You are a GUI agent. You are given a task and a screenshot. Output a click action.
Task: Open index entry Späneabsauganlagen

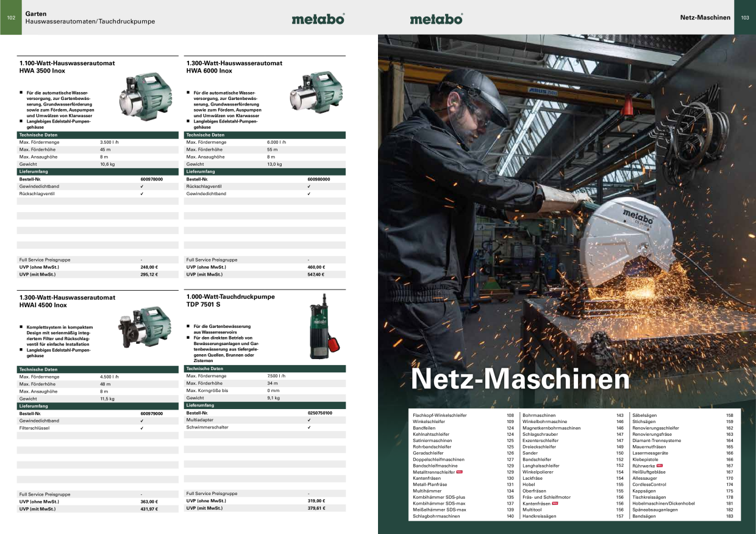click(x=655, y=510)
